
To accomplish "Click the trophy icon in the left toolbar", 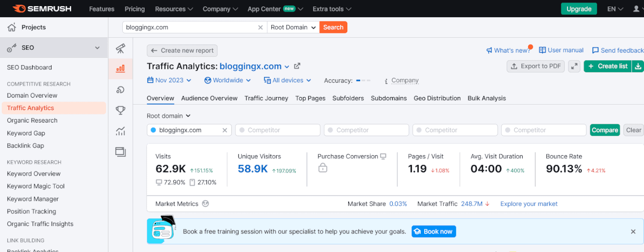I will (120, 110).
